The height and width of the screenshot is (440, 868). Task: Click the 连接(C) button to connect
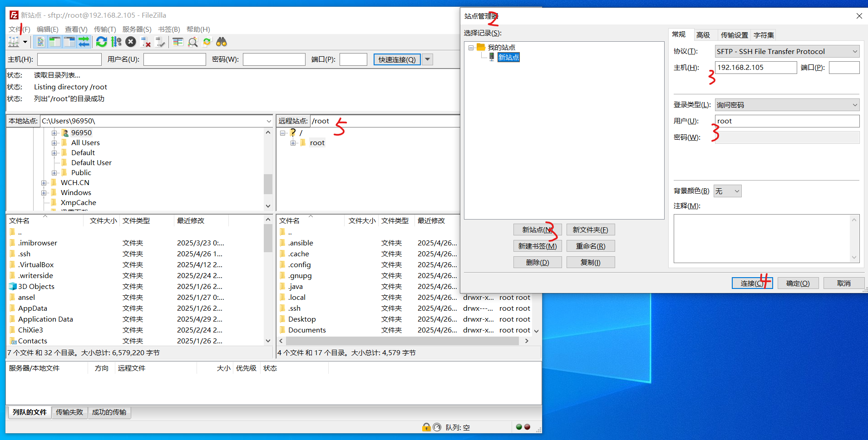[751, 283]
